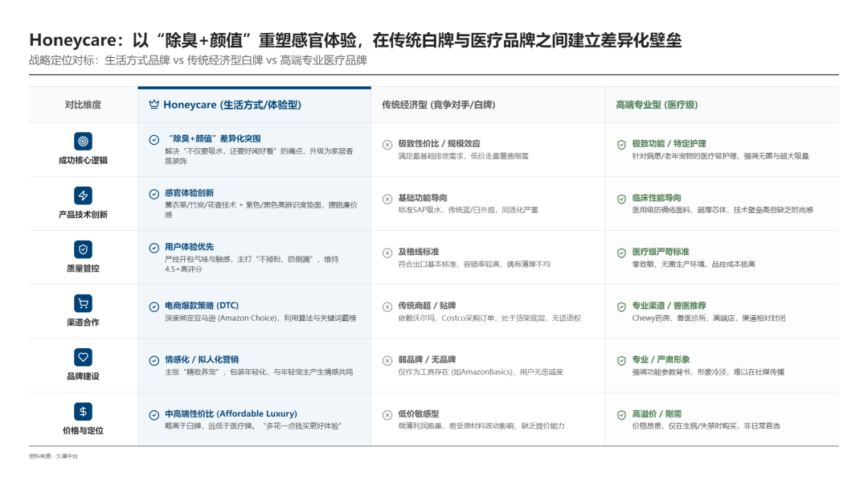Screen dimensions: 868x489
Task: Click the target icon beside 成功核心逻辑
Action: (x=81, y=139)
